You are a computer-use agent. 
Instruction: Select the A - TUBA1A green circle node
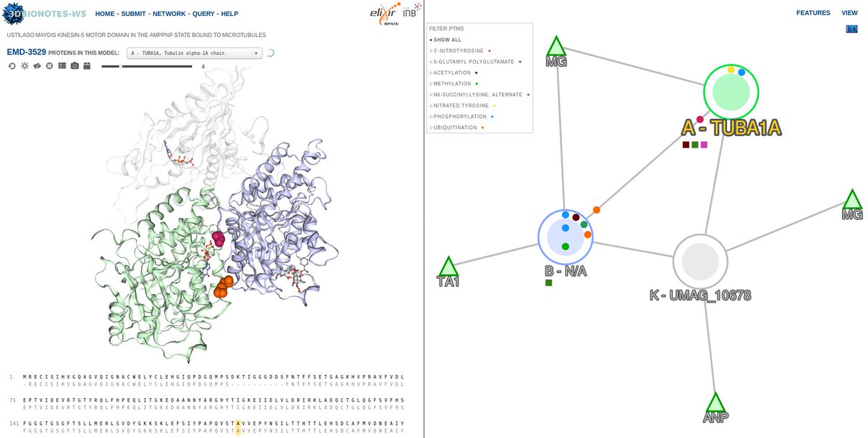[731, 92]
